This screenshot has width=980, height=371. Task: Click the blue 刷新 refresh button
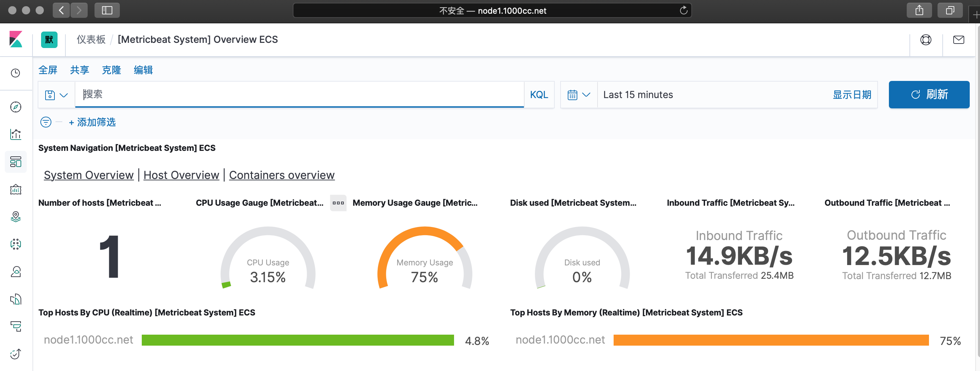click(929, 94)
